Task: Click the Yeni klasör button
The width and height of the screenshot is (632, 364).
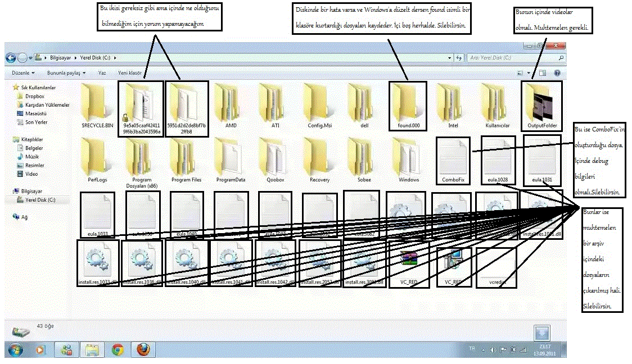Action: click(x=130, y=73)
